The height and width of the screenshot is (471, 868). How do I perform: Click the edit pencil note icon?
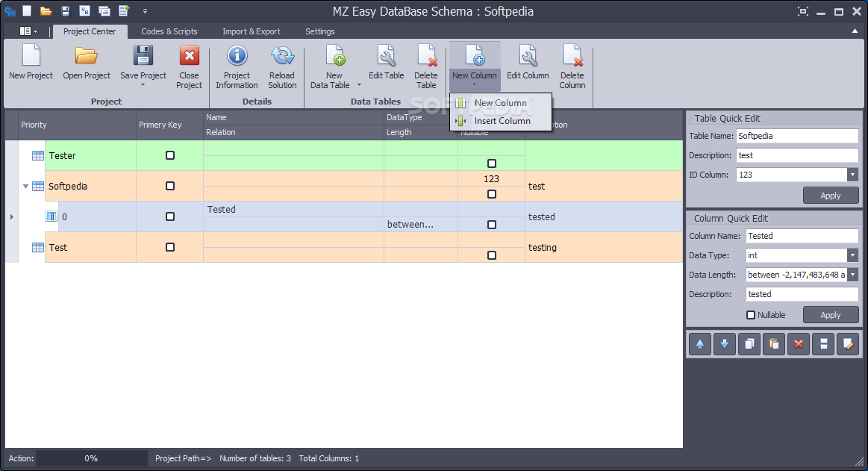(848, 344)
